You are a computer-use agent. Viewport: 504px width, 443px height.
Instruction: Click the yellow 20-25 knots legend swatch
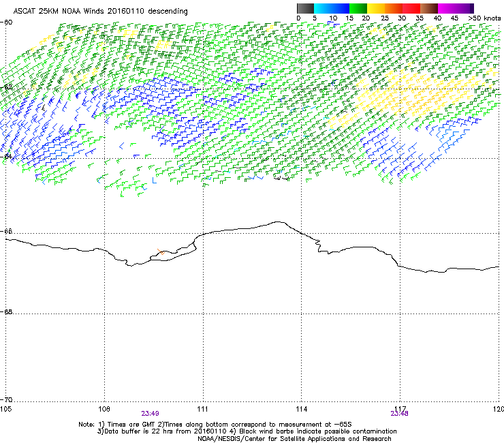(x=376, y=8)
